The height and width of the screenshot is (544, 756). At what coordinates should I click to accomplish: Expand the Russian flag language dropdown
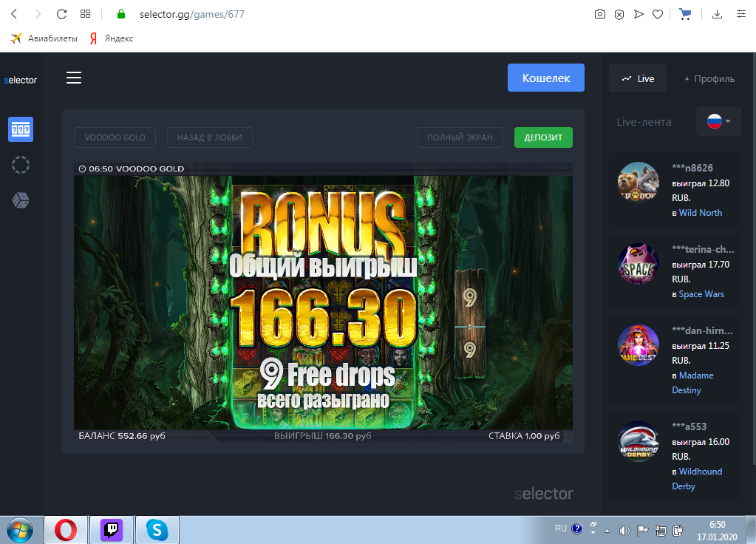coord(718,121)
